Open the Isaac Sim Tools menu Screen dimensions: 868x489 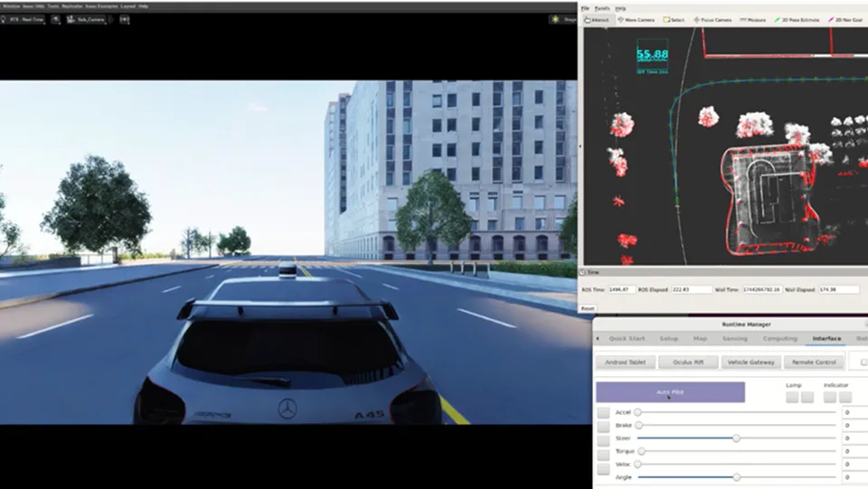(x=53, y=6)
